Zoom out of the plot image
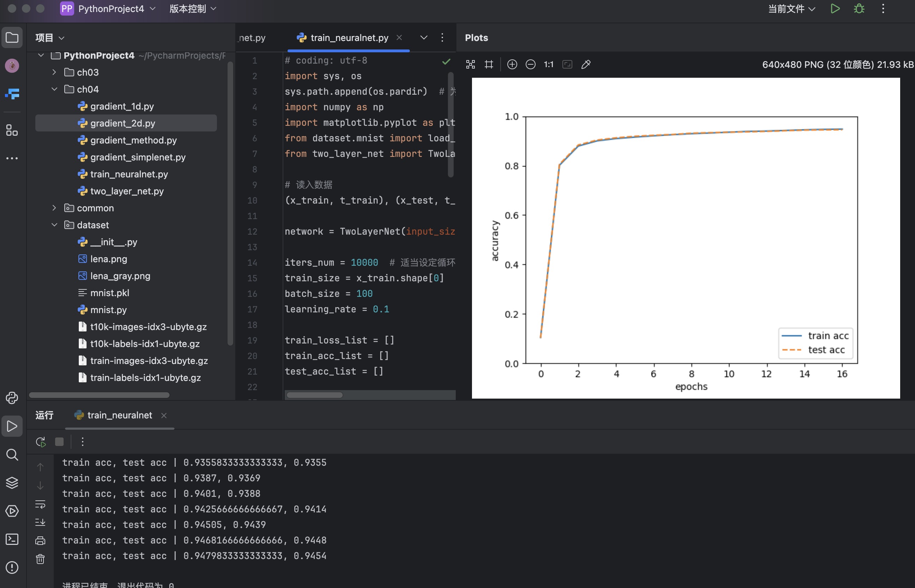Viewport: 915px width, 588px height. [x=530, y=65]
